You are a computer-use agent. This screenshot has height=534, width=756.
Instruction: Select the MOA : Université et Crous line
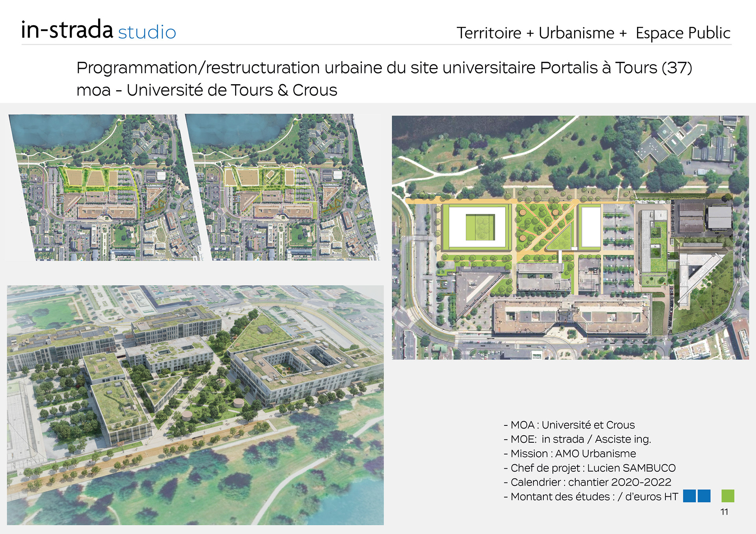(569, 425)
